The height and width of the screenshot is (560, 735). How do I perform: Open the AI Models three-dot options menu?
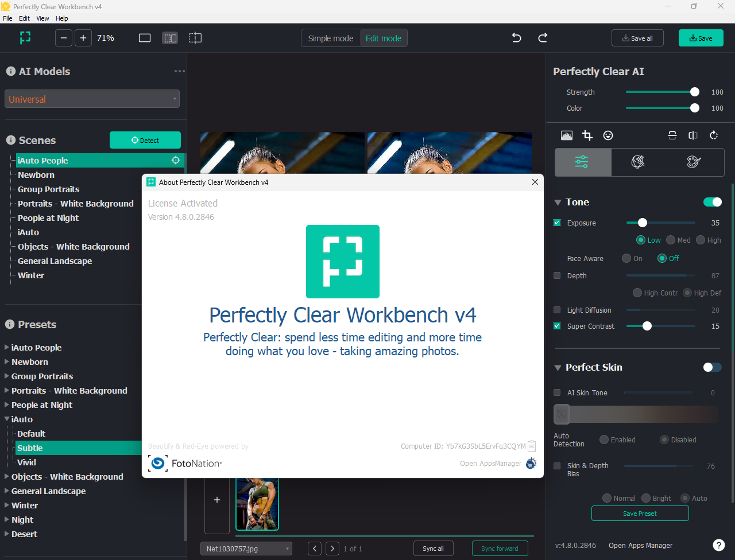tap(180, 71)
